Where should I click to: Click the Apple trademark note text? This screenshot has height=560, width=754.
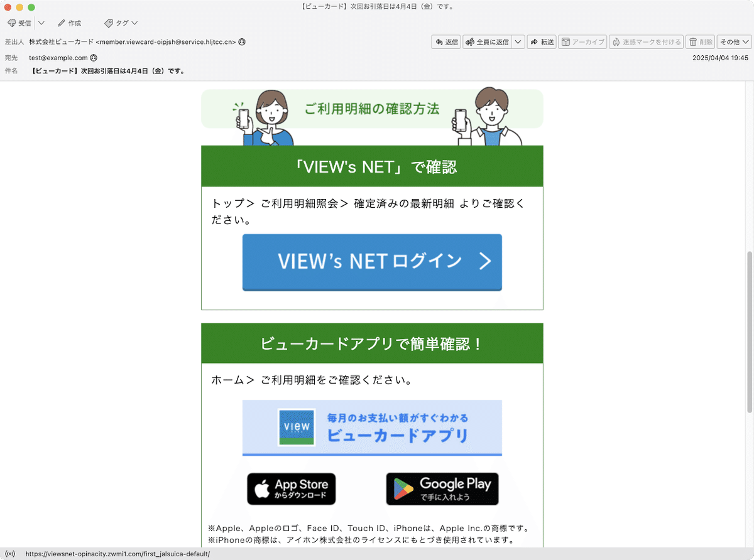(x=368, y=528)
